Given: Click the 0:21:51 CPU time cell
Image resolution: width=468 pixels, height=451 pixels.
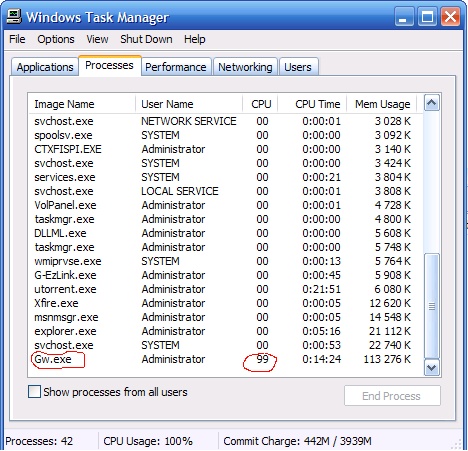Looking at the screenshot, I should pyautogui.click(x=321, y=289).
